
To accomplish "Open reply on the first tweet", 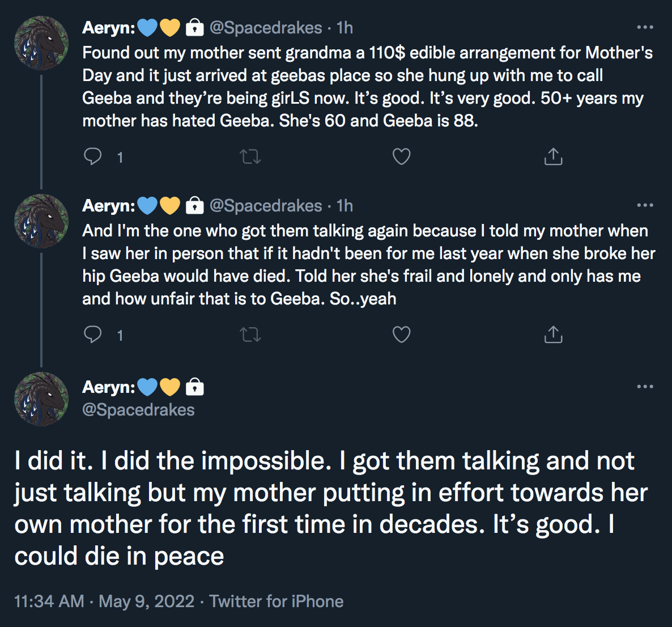I will click(92, 156).
